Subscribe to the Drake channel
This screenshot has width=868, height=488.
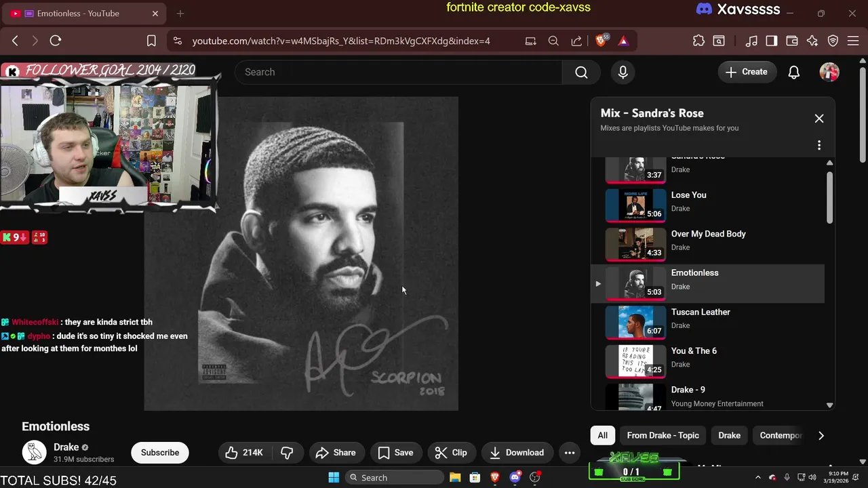point(160,453)
